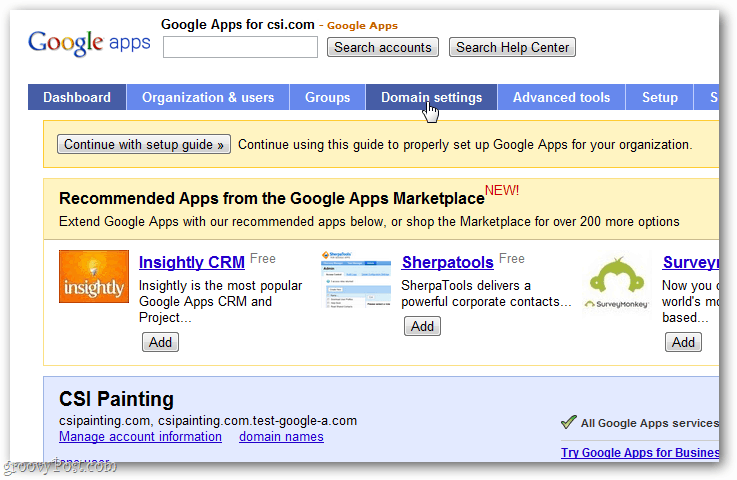
Task: Add the Sherpatools app
Action: (x=422, y=326)
